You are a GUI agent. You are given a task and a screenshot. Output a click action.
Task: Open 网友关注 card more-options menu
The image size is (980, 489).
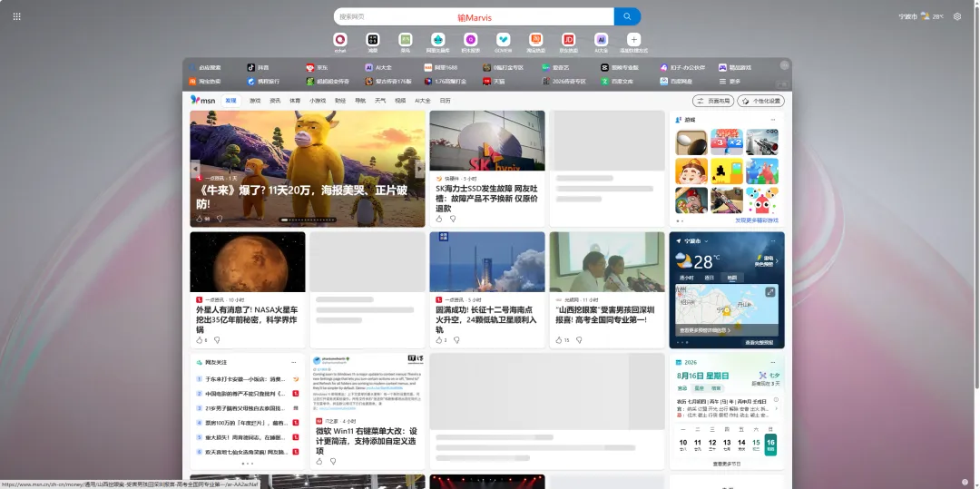(x=293, y=362)
